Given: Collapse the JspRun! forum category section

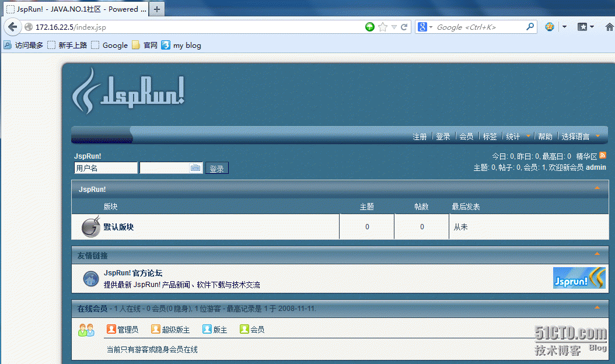Looking at the screenshot, I should click(597, 188).
